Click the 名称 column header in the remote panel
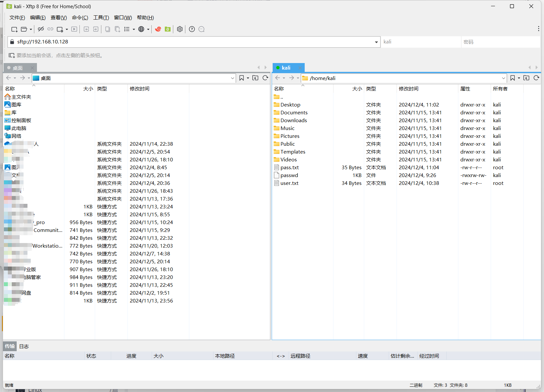 (x=279, y=89)
